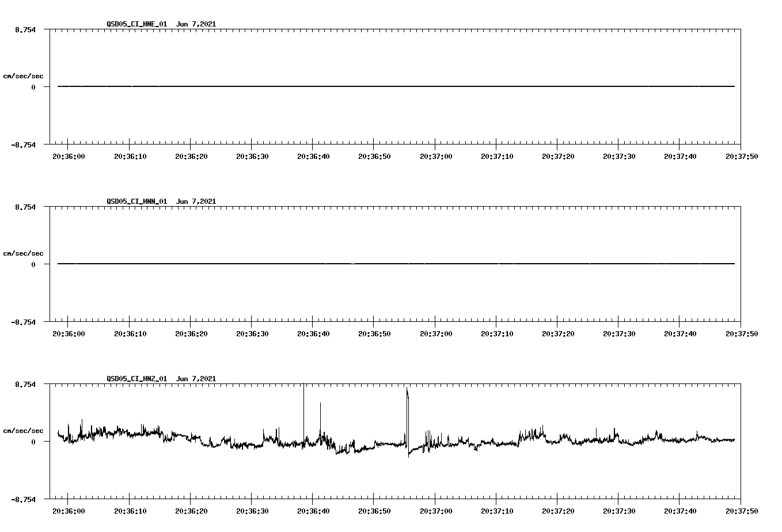
Task: Click the zero-axis label of the HNZ plot
Action: [x=33, y=442]
